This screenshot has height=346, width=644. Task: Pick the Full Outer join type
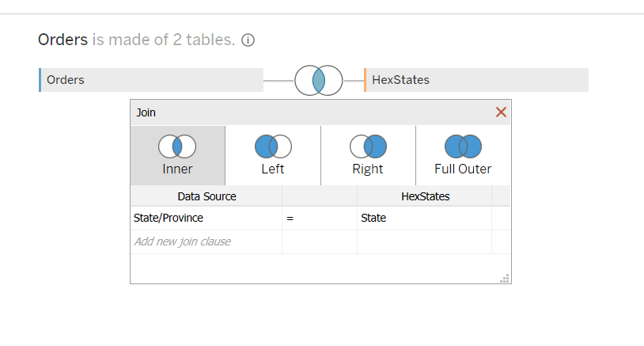coord(463,155)
